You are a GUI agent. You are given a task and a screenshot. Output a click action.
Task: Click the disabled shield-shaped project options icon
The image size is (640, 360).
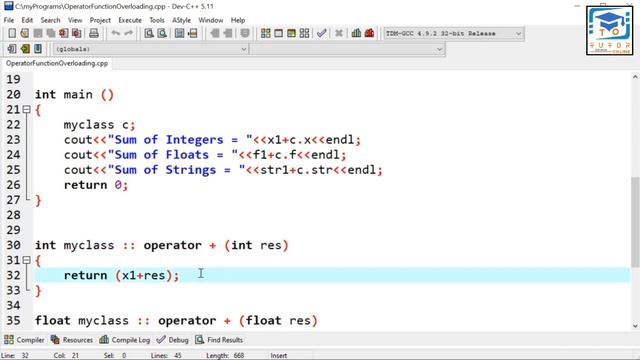click(x=245, y=33)
